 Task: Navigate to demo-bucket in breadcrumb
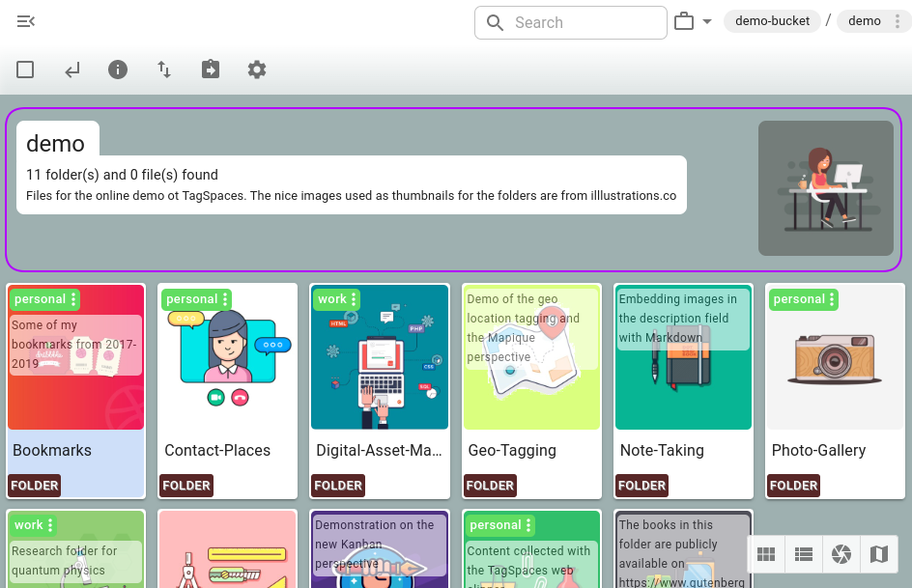772,21
